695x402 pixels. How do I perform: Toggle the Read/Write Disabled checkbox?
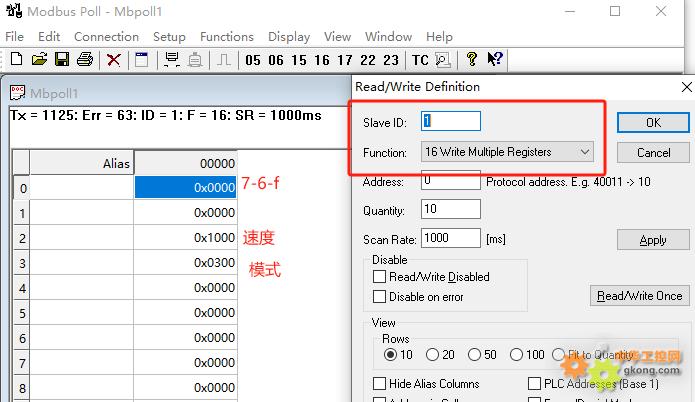(379, 277)
